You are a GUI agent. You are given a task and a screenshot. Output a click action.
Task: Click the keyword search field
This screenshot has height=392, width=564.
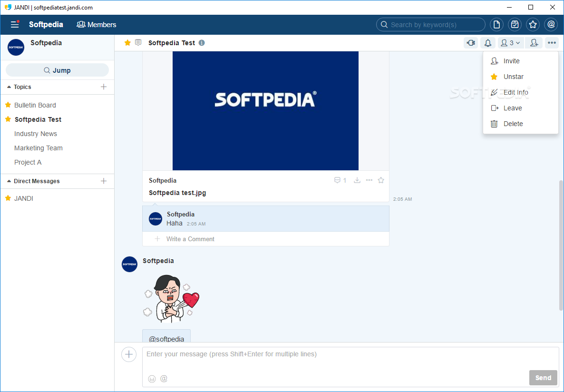point(430,24)
